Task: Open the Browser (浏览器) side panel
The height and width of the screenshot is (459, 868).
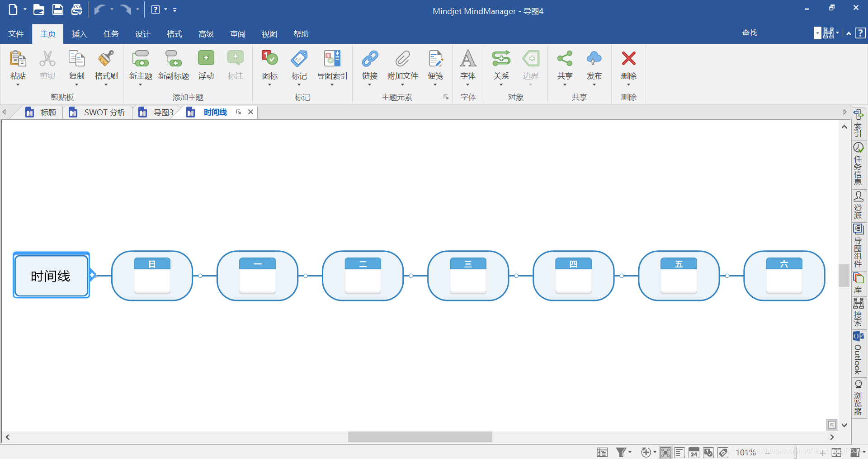Action: pos(858,398)
